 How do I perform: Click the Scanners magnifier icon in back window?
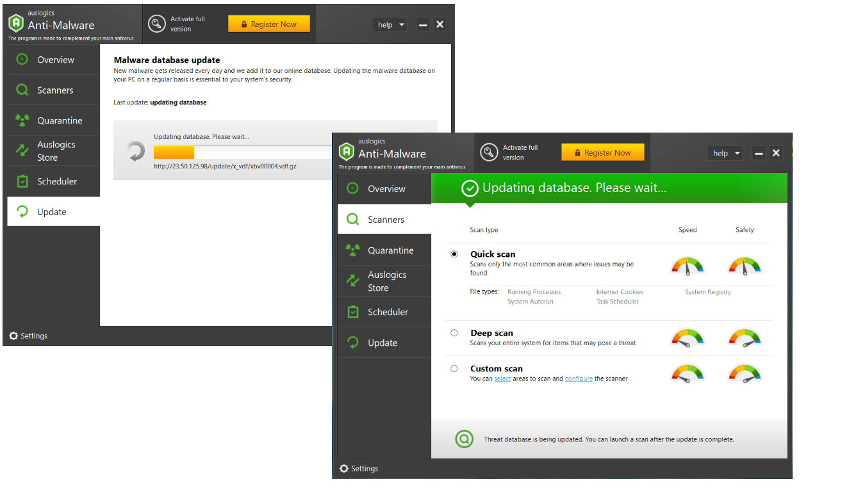click(22, 90)
